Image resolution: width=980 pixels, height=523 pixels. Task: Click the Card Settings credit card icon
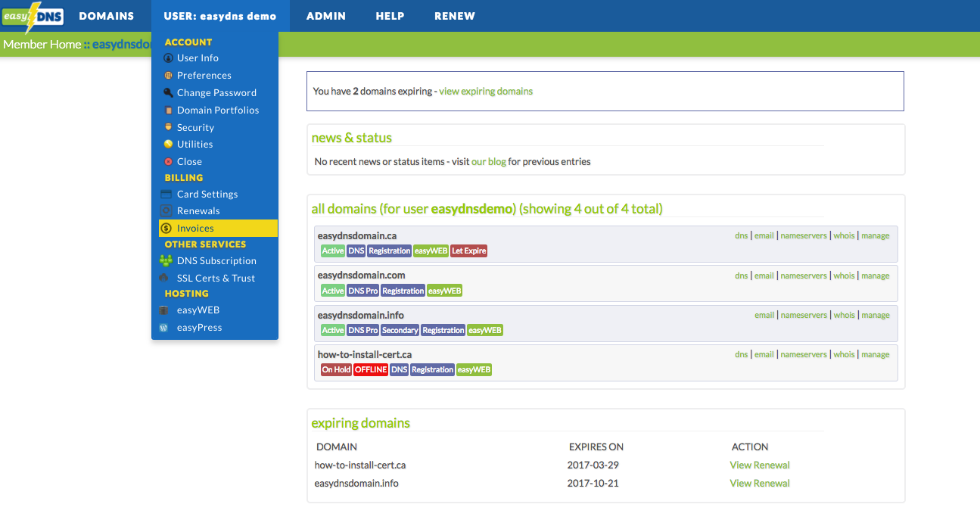pyautogui.click(x=166, y=195)
